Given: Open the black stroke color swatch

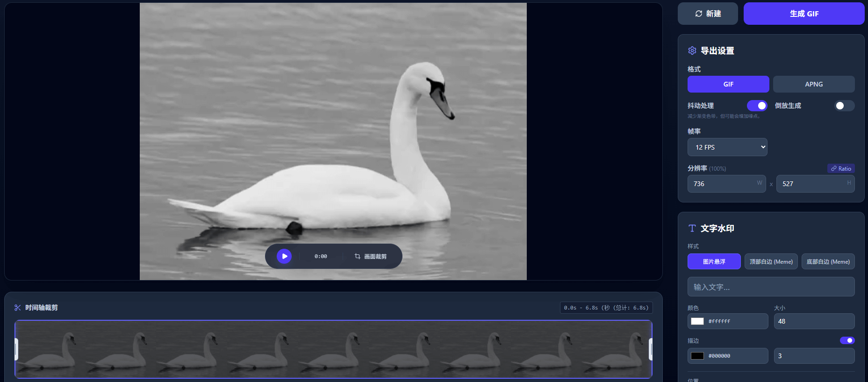Looking at the screenshot, I should (x=697, y=356).
